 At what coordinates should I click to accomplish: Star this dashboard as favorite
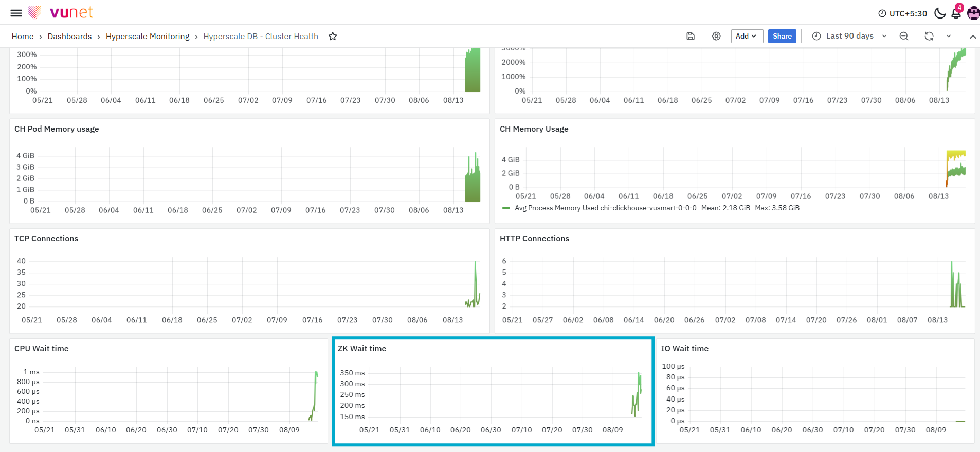333,37
